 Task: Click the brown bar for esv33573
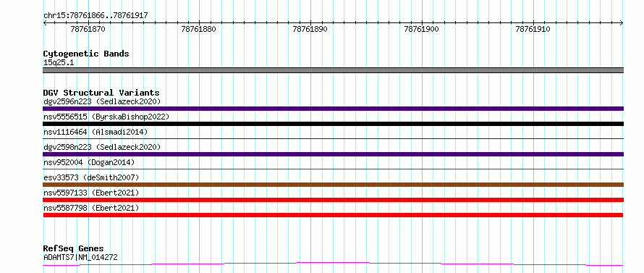[x=333, y=185]
